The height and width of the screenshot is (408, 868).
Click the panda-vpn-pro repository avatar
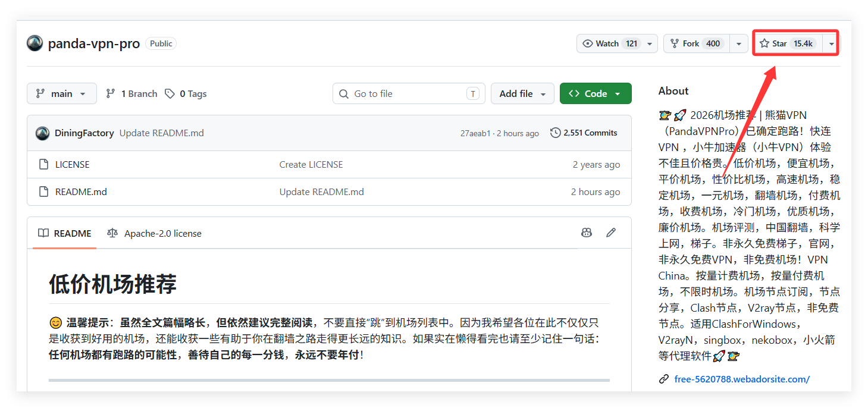(35, 43)
